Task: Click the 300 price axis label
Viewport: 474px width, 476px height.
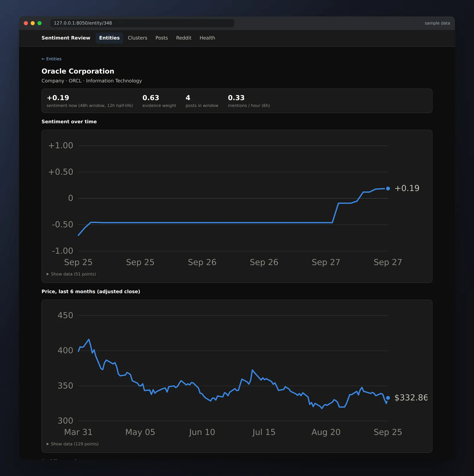Action: point(65,421)
